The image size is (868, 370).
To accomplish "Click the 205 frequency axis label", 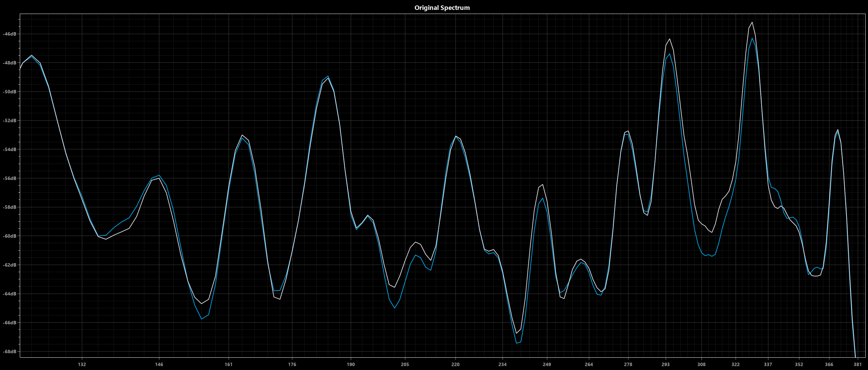I will [405, 364].
